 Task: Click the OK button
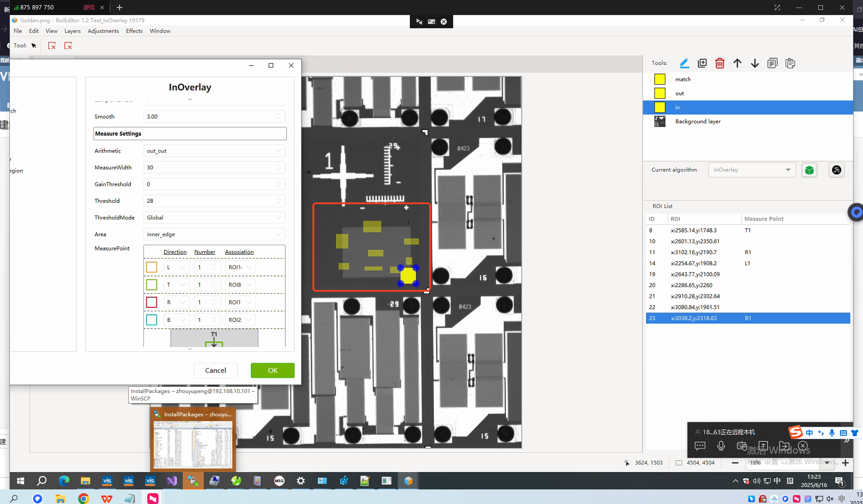[x=272, y=370]
